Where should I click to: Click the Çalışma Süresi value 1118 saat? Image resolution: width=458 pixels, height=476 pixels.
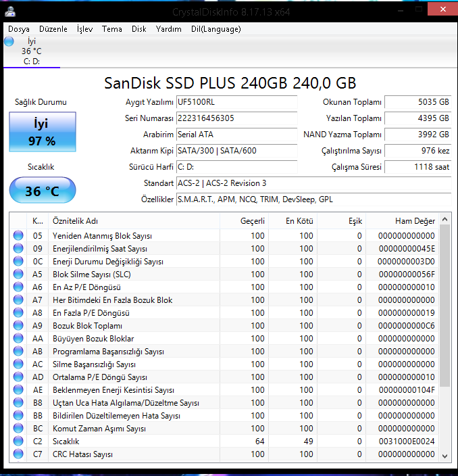[x=418, y=167]
